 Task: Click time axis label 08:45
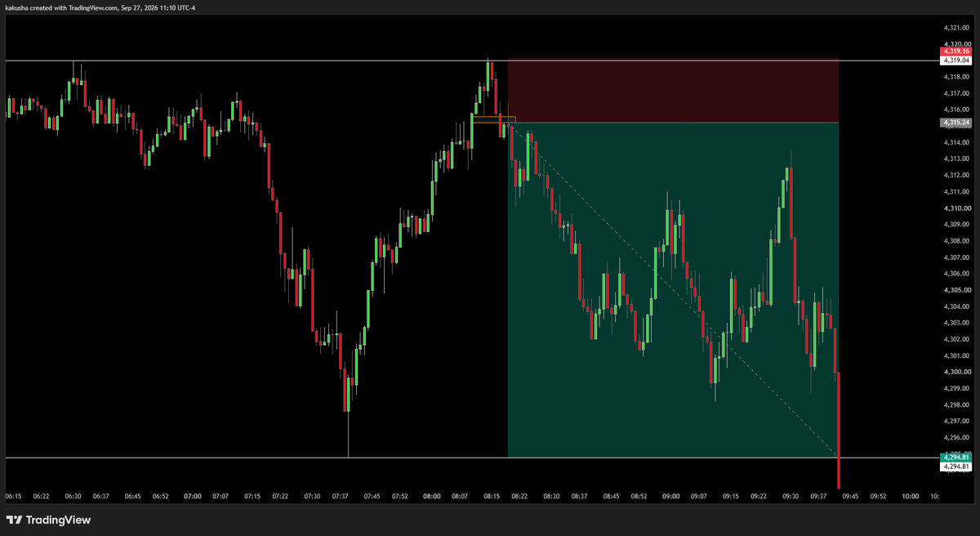pos(611,496)
